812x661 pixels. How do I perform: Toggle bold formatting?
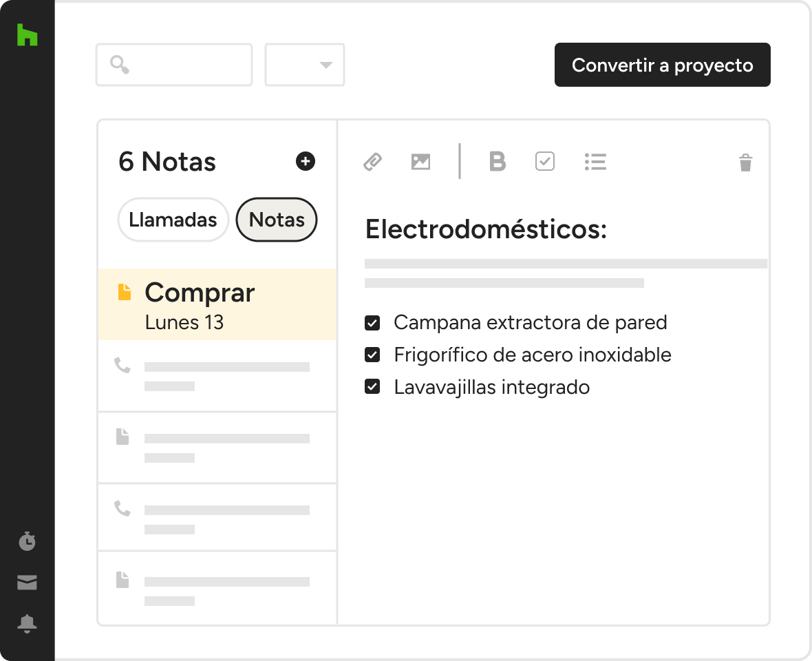tap(497, 162)
